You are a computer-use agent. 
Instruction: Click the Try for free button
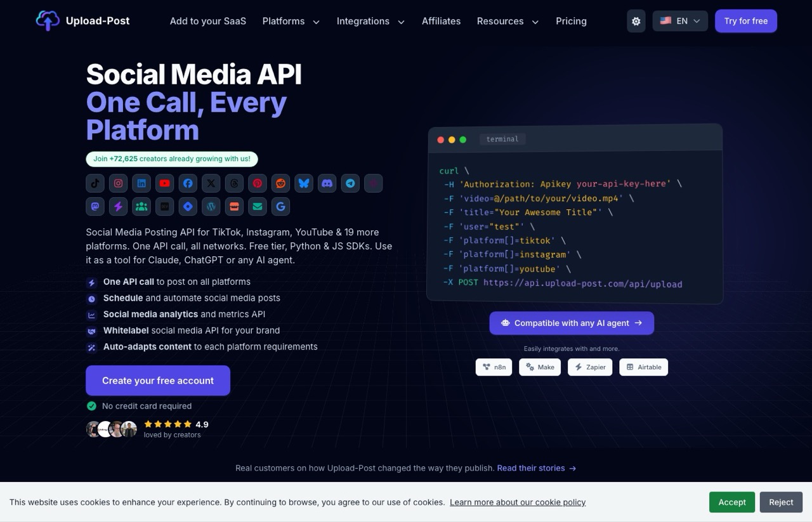pyautogui.click(x=746, y=21)
